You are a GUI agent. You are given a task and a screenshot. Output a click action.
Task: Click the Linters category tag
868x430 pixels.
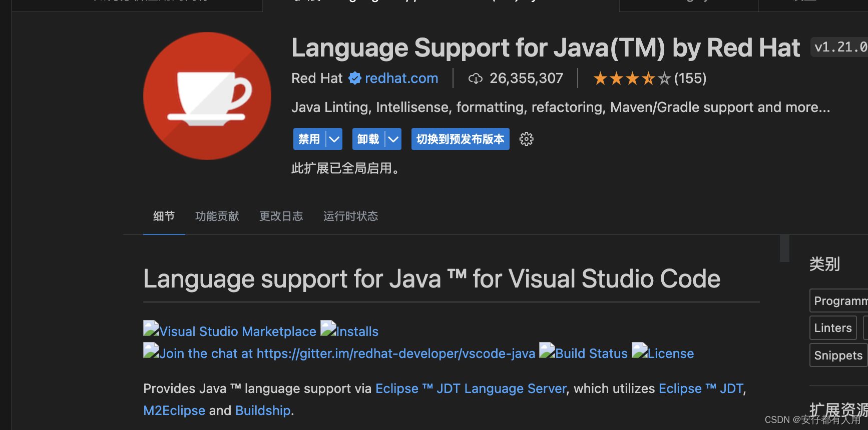(x=833, y=328)
